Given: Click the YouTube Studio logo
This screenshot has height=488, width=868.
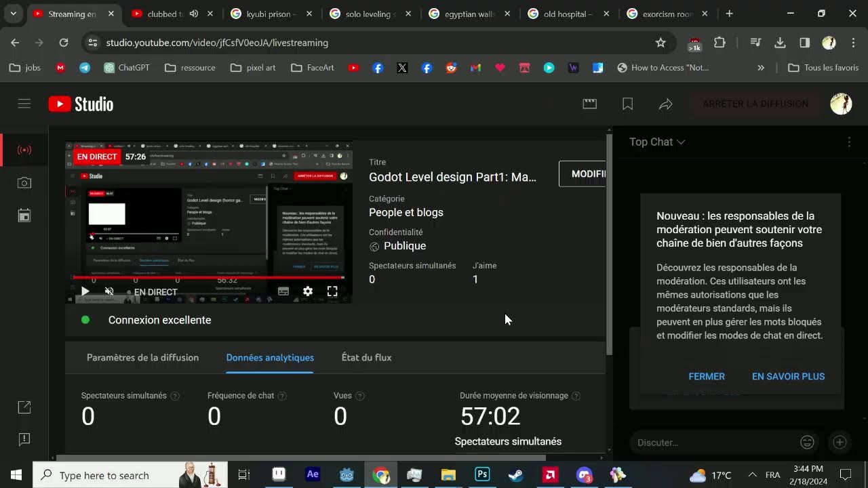Looking at the screenshot, I should (x=81, y=104).
